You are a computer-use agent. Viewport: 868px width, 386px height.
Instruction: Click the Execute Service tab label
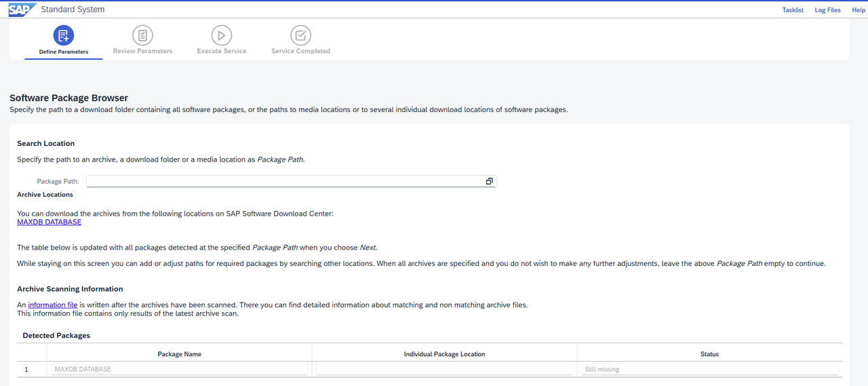[x=222, y=51]
